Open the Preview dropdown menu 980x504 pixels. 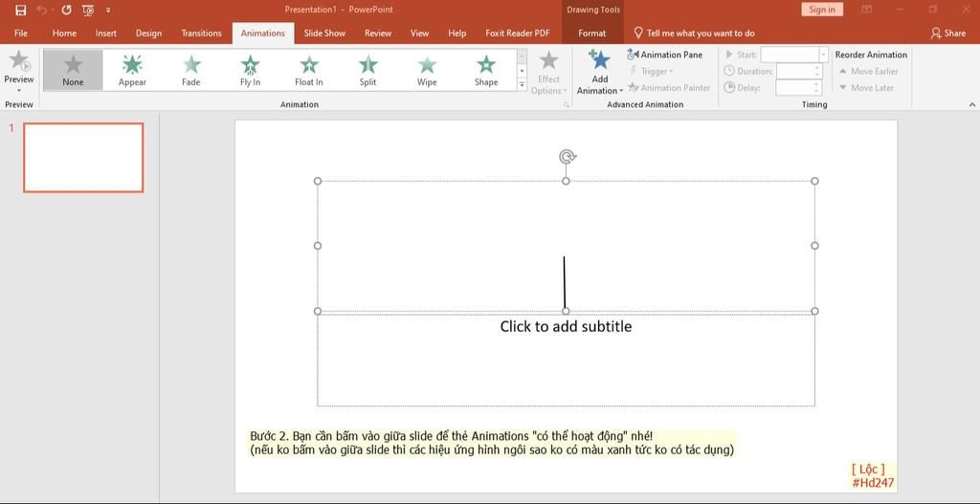(x=18, y=90)
